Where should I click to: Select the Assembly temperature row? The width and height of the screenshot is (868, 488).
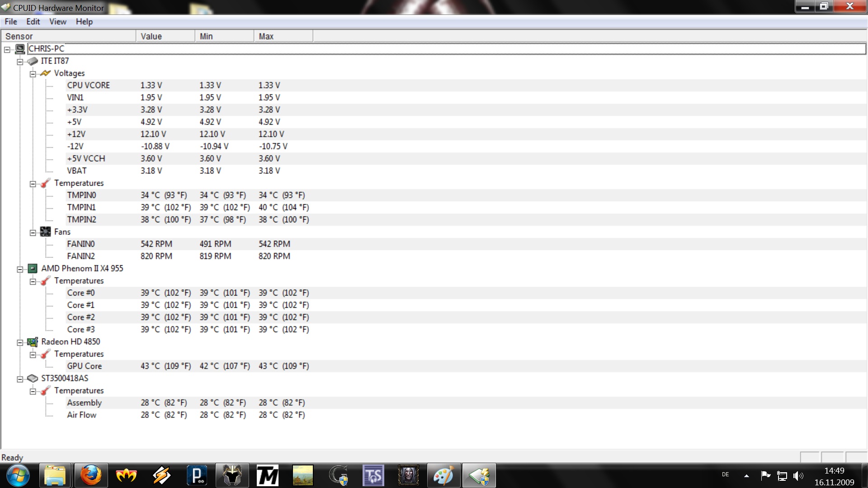tap(466, 403)
